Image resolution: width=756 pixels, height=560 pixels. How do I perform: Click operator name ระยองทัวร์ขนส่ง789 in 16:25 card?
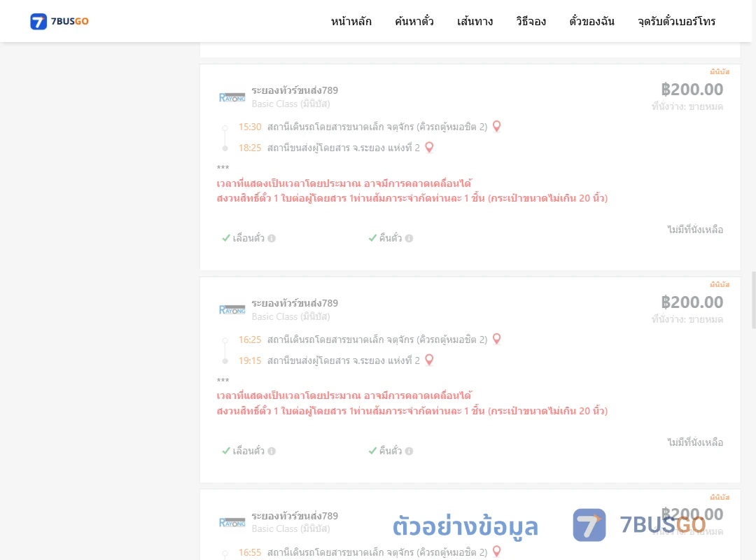pyautogui.click(x=295, y=303)
